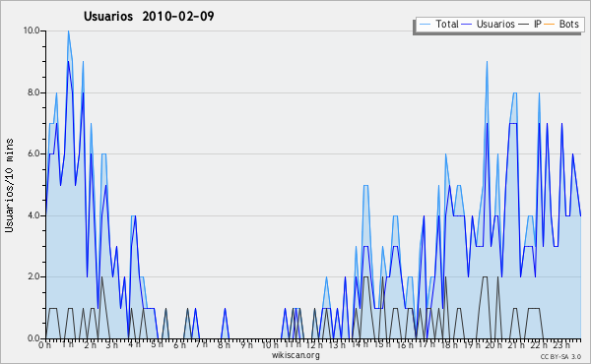The width and height of the screenshot is (591, 364).
Task: Click the light blue Total legend line
Action: point(425,25)
